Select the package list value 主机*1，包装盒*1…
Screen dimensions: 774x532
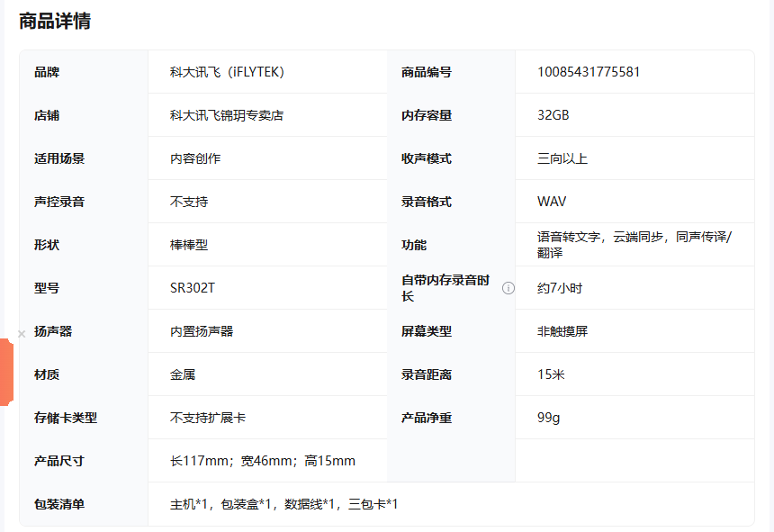point(283,504)
